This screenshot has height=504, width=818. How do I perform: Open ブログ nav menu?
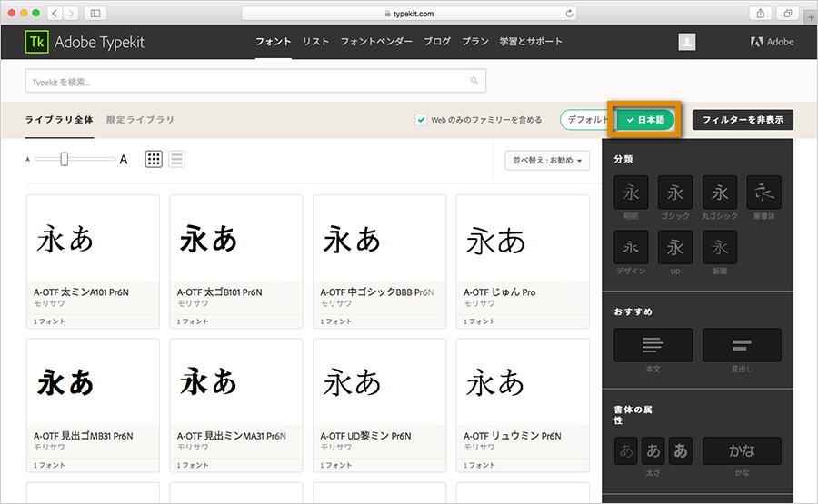click(437, 42)
